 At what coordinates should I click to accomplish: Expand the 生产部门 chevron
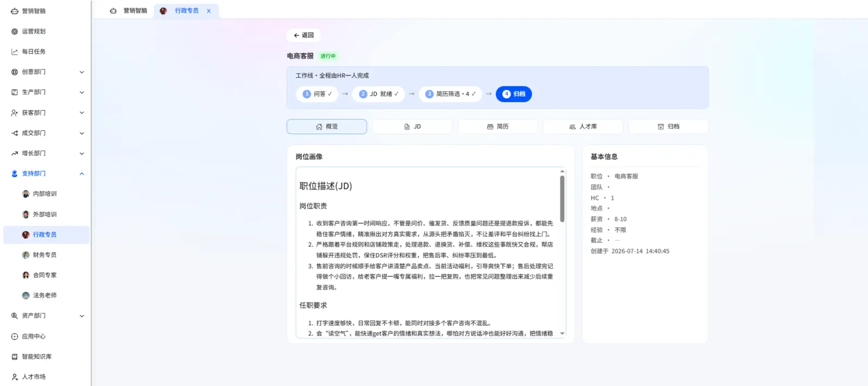(82, 92)
